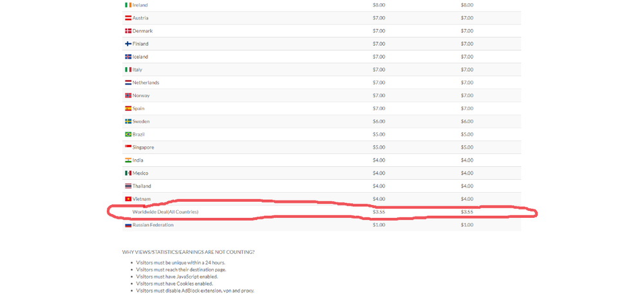
Task: Click the Netherlands flag icon
Action: point(128,83)
